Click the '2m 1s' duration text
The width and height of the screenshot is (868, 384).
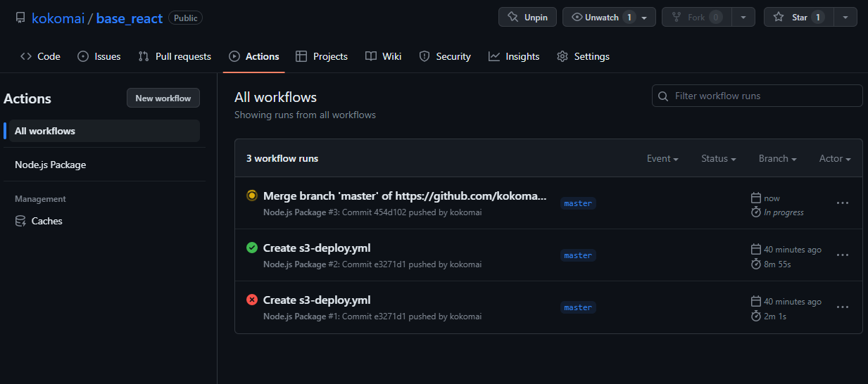pos(775,316)
